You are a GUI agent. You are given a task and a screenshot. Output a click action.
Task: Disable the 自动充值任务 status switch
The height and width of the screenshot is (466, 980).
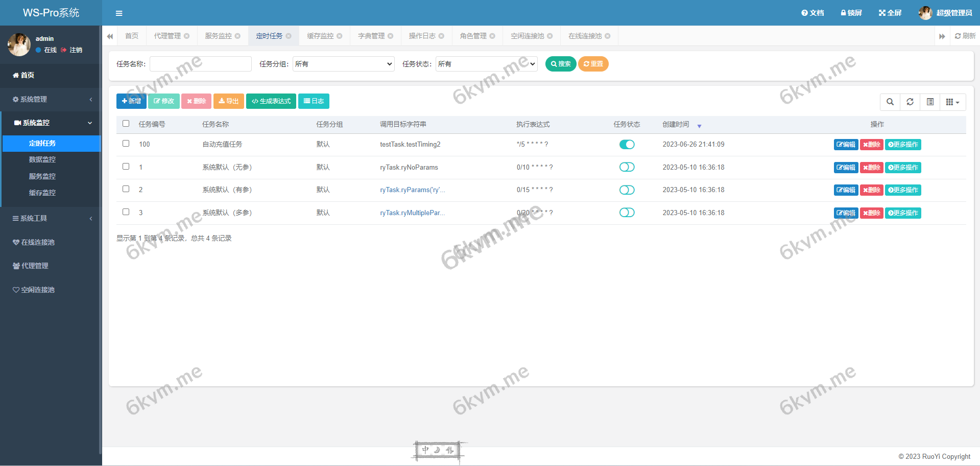pyautogui.click(x=627, y=145)
